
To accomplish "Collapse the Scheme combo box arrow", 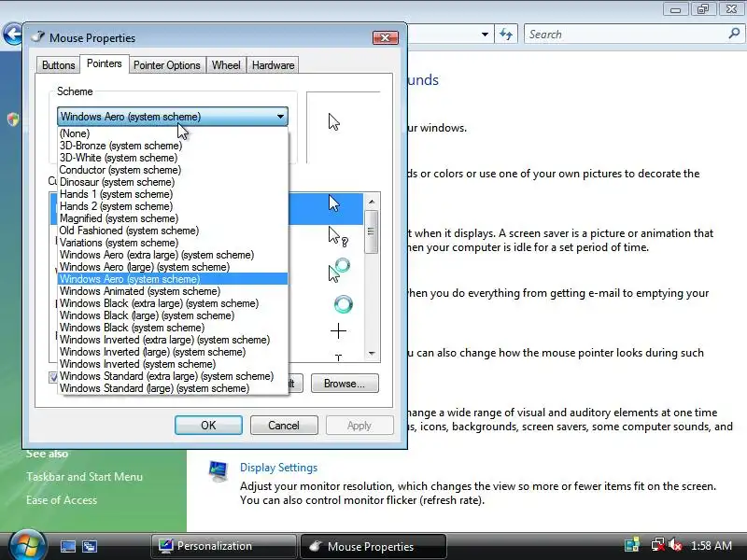I will click(x=280, y=117).
